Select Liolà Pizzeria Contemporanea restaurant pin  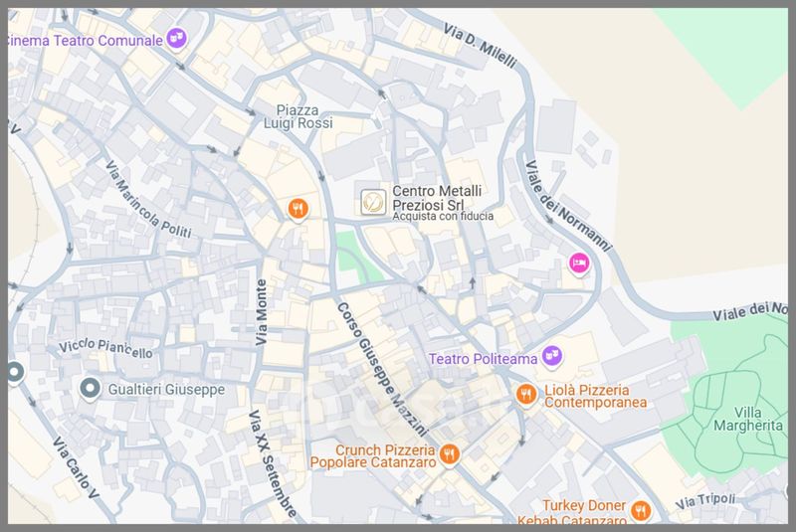526,394
